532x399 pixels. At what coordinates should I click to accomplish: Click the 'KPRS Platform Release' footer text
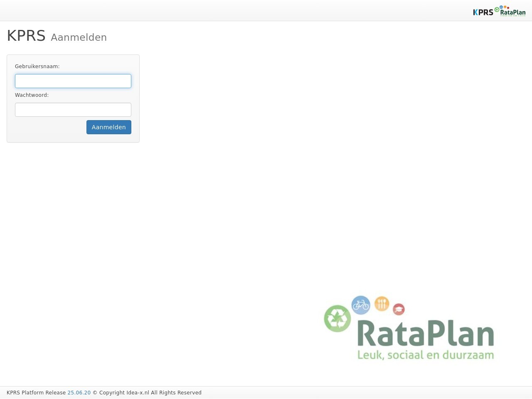[36, 393]
